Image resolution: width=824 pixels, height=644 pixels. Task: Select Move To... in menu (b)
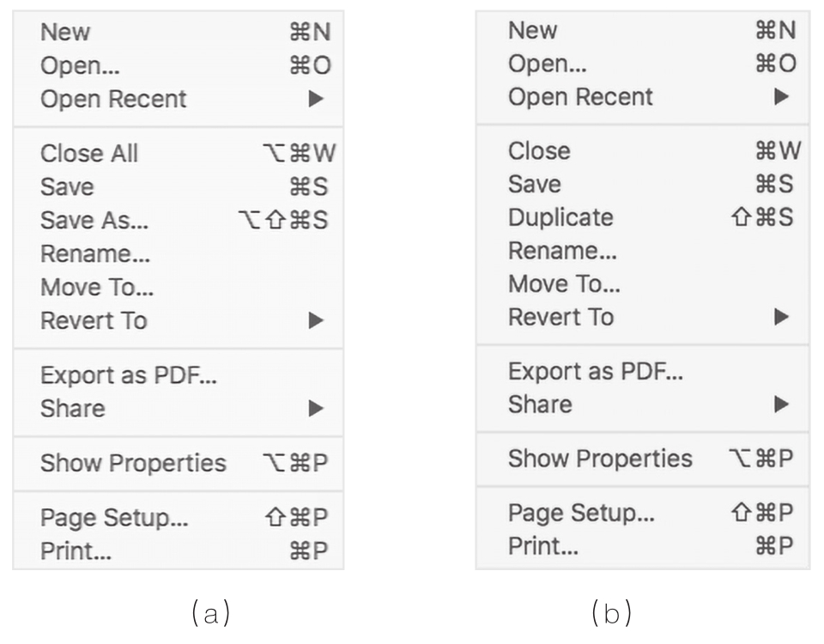[564, 283]
